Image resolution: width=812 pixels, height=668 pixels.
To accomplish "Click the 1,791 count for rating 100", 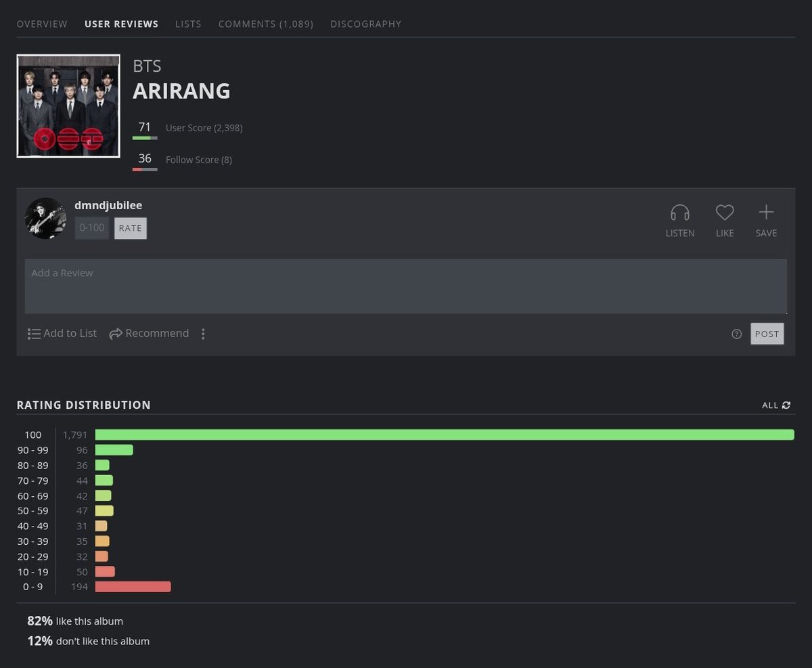I will pyautogui.click(x=75, y=435).
